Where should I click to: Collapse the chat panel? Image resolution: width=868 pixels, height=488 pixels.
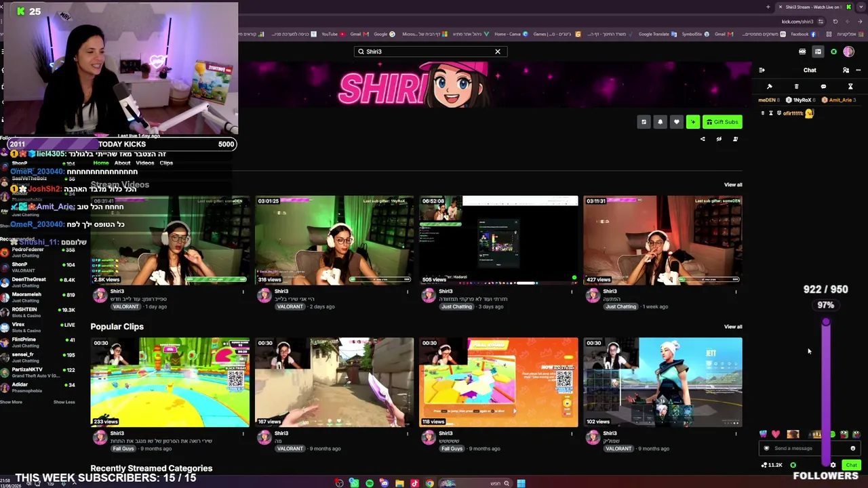(762, 70)
